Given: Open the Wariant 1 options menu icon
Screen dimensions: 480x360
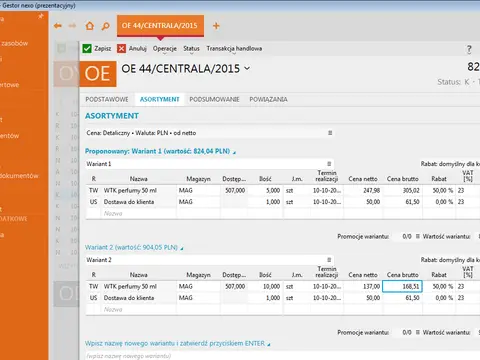Looking at the screenshot, I should click(329, 164).
